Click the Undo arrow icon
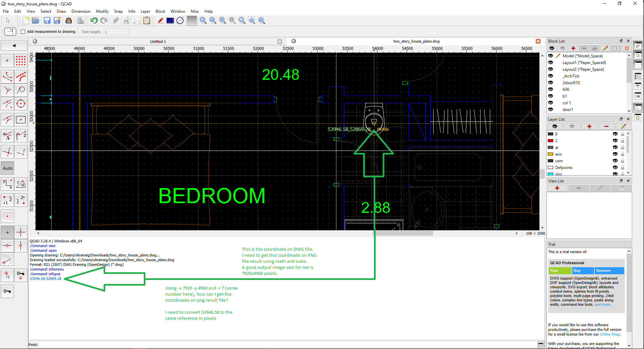Image resolution: width=644 pixels, height=349 pixels. pyautogui.click(x=94, y=20)
